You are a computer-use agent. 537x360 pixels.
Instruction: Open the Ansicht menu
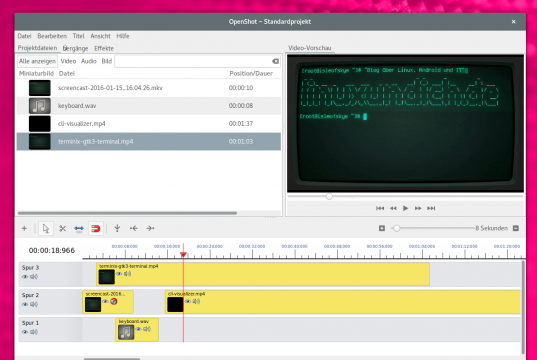pyautogui.click(x=100, y=36)
